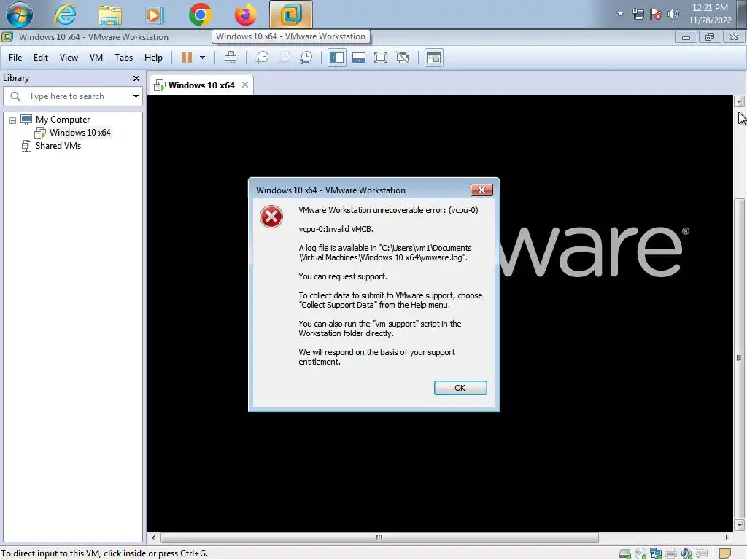Image resolution: width=747 pixels, height=560 pixels.
Task: Click the Unity mode toolbar icon
Action: click(403, 58)
